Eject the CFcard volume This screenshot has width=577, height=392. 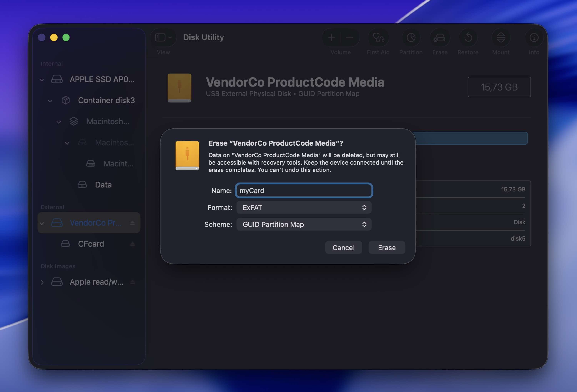click(x=133, y=244)
